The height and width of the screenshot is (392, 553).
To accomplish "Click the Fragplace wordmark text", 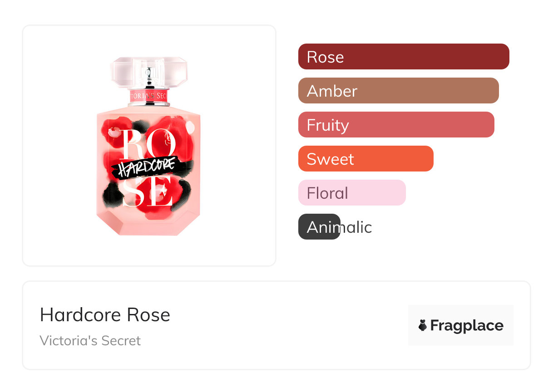I will (x=467, y=325).
